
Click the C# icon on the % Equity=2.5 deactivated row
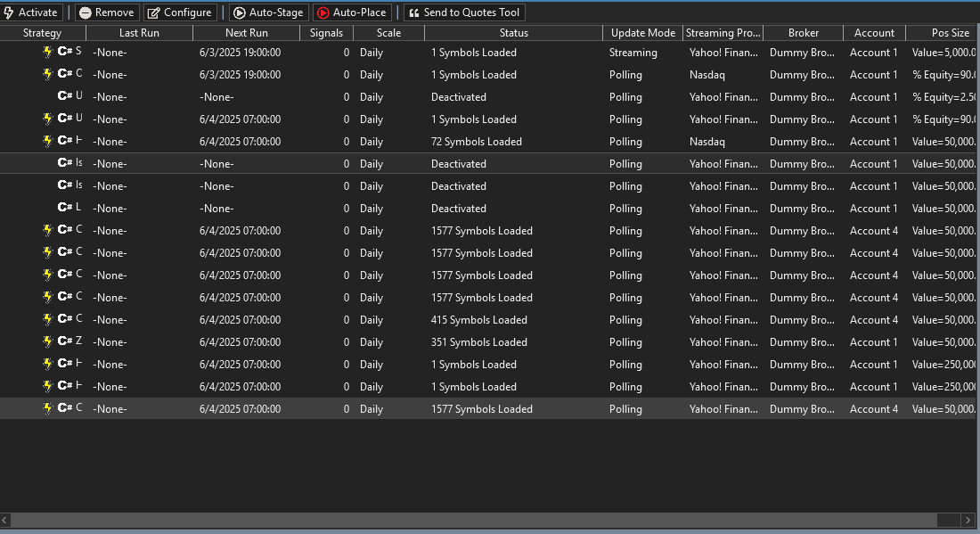pyautogui.click(x=65, y=96)
